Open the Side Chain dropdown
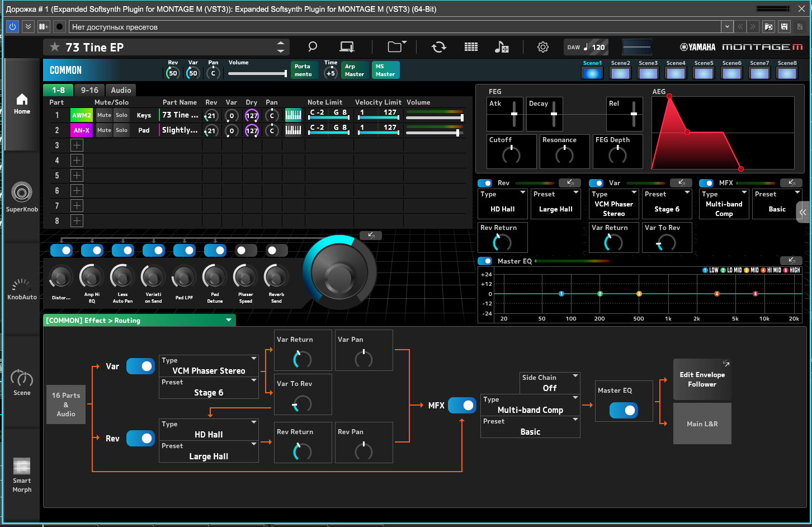The height and width of the screenshot is (527, 812). pos(550,383)
